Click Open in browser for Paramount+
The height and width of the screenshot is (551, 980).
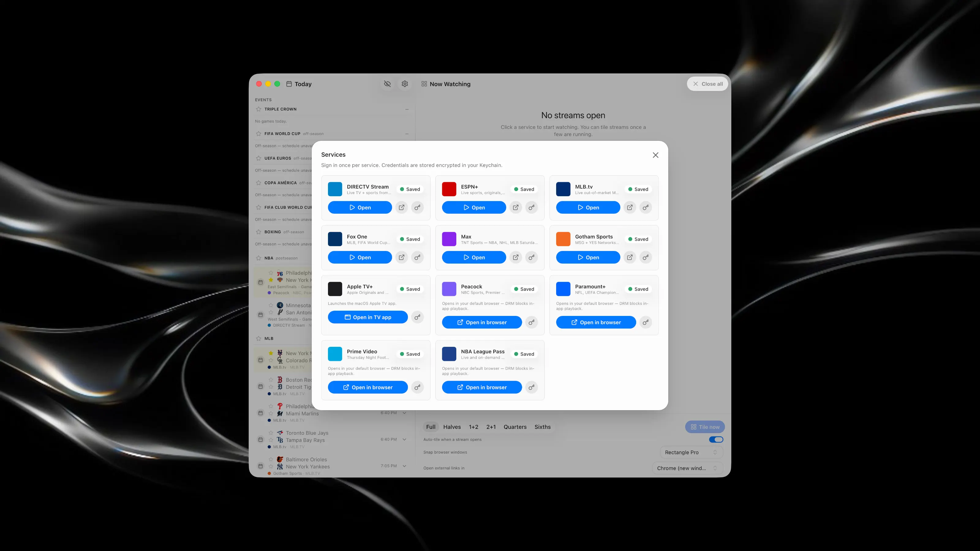click(x=596, y=322)
